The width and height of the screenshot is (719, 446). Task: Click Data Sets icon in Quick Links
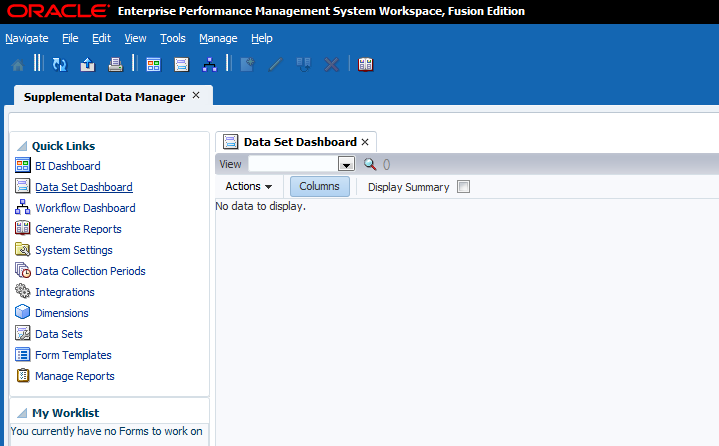(x=22, y=333)
